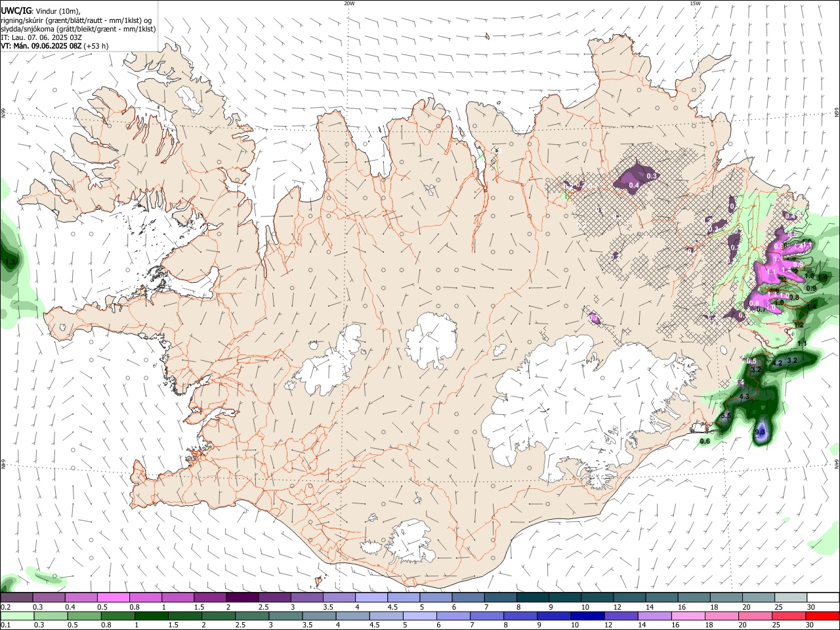The image size is (840, 630).
Task: Click the '20W' longitude label
Action: [x=349, y=3]
